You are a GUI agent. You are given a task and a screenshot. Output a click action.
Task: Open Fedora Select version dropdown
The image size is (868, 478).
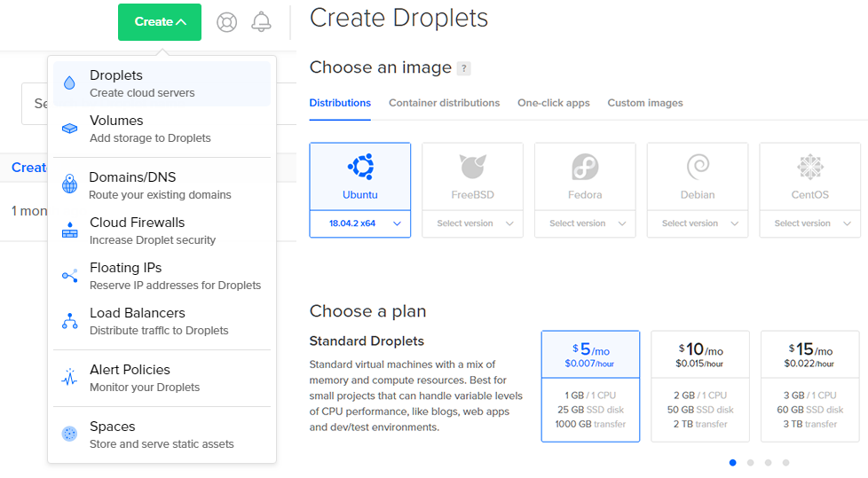(x=585, y=223)
